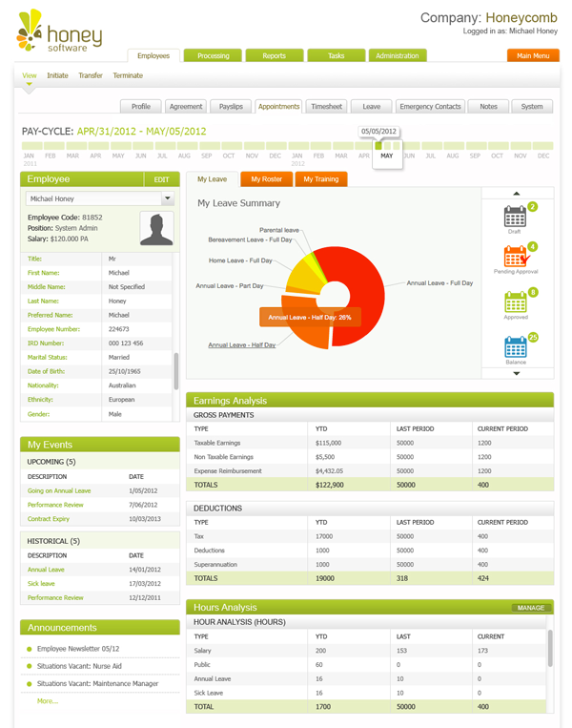Select MAY month on pay-cycle timeline

(x=386, y=156)
